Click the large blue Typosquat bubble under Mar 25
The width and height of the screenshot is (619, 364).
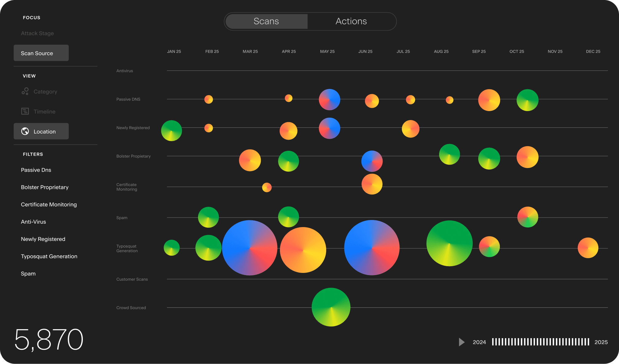tap(249, 248)
